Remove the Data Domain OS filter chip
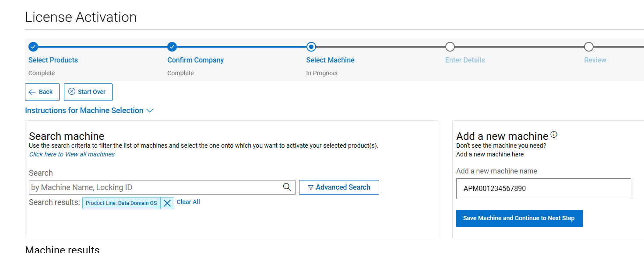The image size is (644, 253). point(167,203)
